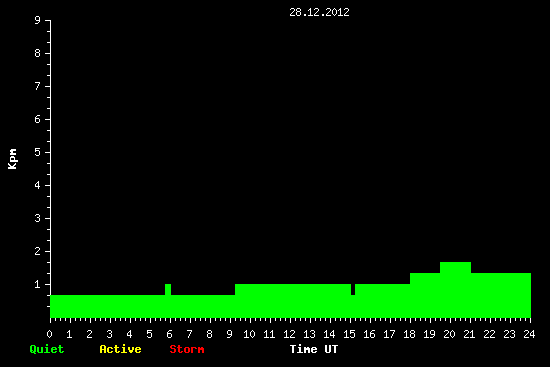Select the yellow Active legend label
The image size is (550, 367).
click(120, 349)
